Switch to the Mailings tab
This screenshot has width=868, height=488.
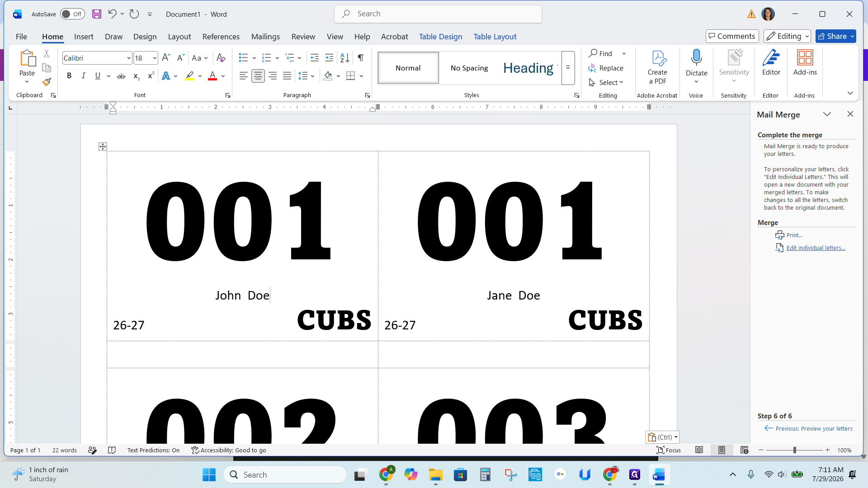(x=265, y=37)
